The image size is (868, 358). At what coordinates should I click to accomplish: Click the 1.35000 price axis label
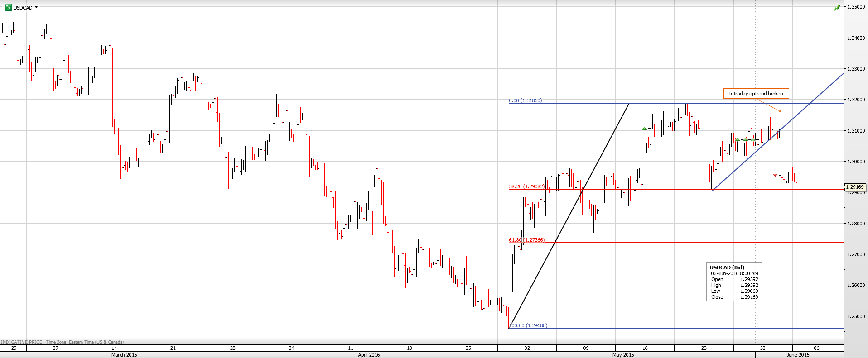pos(856,7)
